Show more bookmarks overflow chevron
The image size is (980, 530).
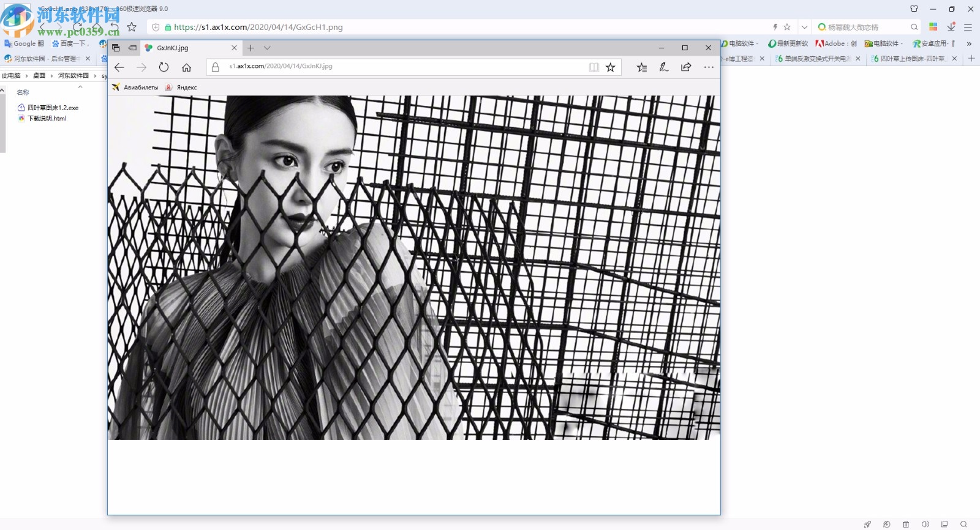[969, 43]
